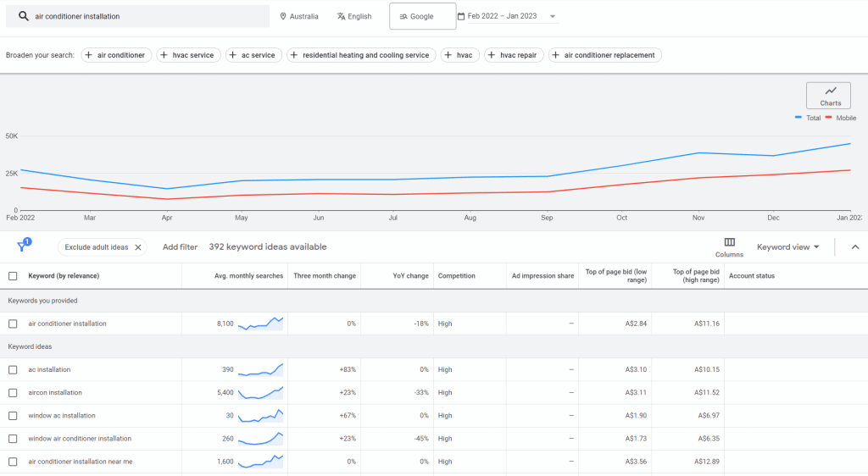Collapse the panel with chevron up
This screenshot has height=476, width=868.
(855, 247)
